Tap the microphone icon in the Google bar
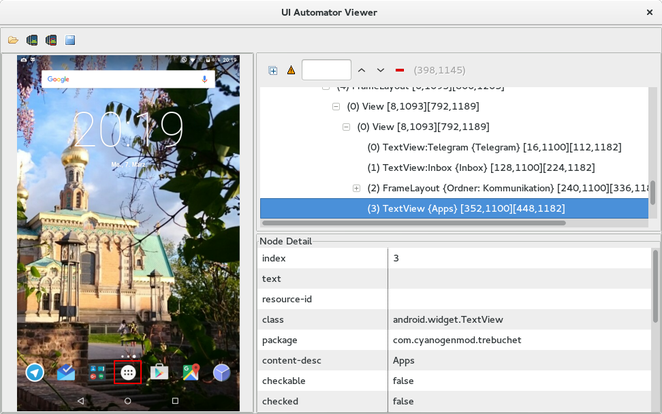This screenshot has width=662, height=414. click(204, 79)
